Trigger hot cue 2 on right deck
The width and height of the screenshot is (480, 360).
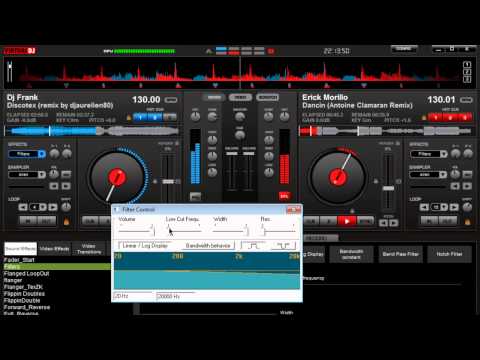coord(450,117)
